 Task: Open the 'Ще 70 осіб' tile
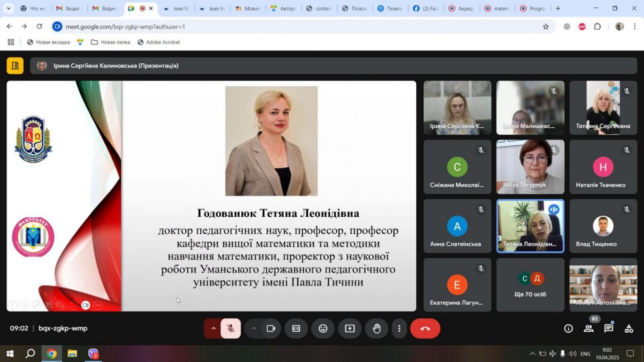[x=530, y=285]
